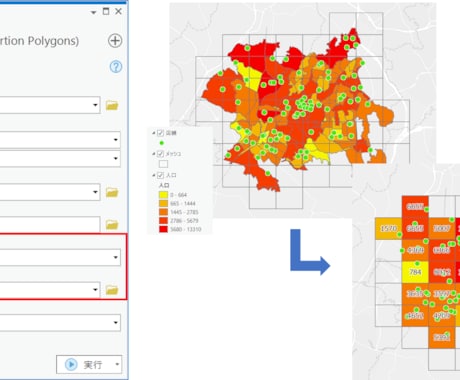The height and width of the screenshot is (380, 460).
Task: Open the third parameter dropdown from the top
Action: pyautogui.click(x=116, y=158)
